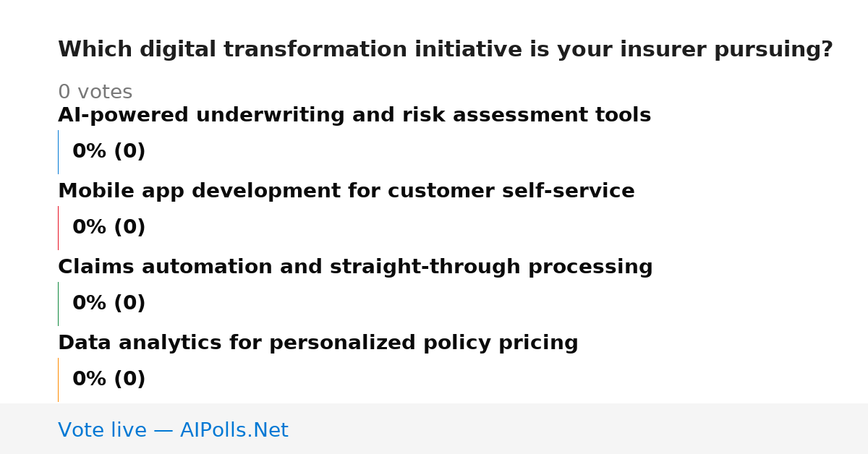This screenshot has height=454, width=868.
Task: Click the green bar under Claims automation
Action: coord(58,304)
